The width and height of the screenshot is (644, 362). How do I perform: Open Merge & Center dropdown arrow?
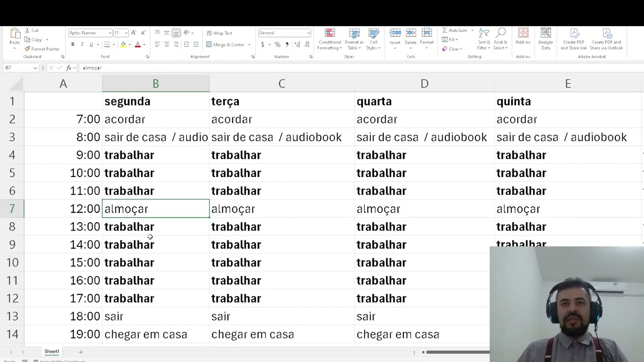coord(249,45)
